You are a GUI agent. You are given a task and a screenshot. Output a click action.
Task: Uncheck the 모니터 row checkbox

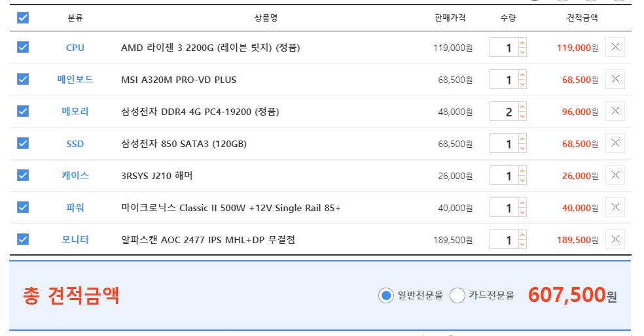coord(23,239)
